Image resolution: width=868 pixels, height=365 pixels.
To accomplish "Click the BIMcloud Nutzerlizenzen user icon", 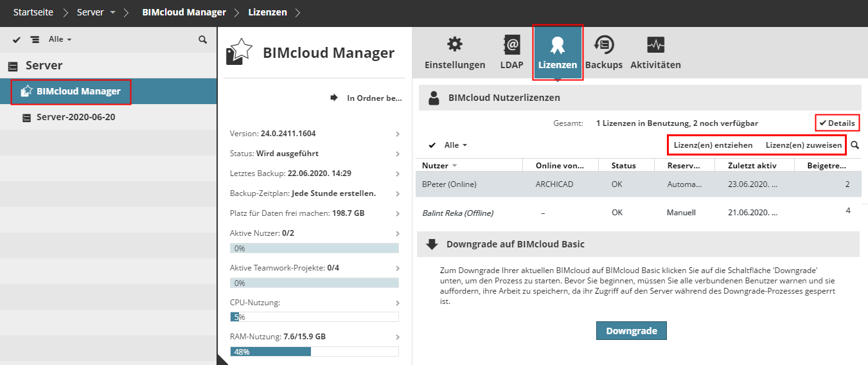I will tap(434, 98).
